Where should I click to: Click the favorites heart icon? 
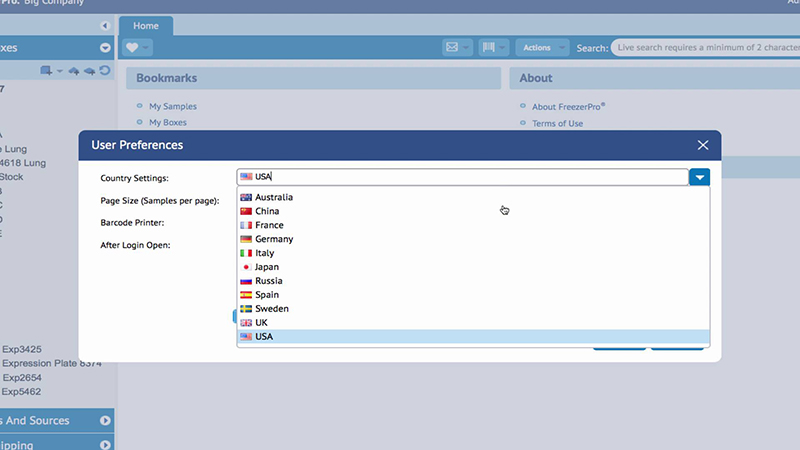pyautogui.click(x=132, y=47)
